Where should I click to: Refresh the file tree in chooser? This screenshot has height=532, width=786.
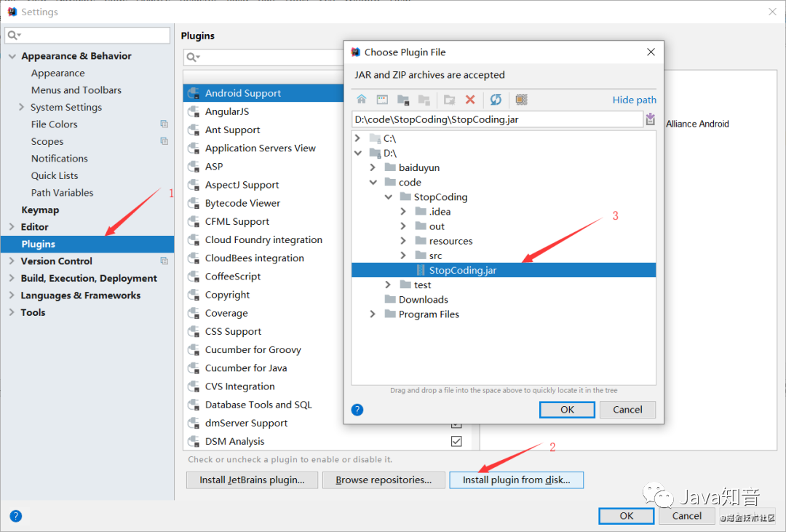point(496,99)
